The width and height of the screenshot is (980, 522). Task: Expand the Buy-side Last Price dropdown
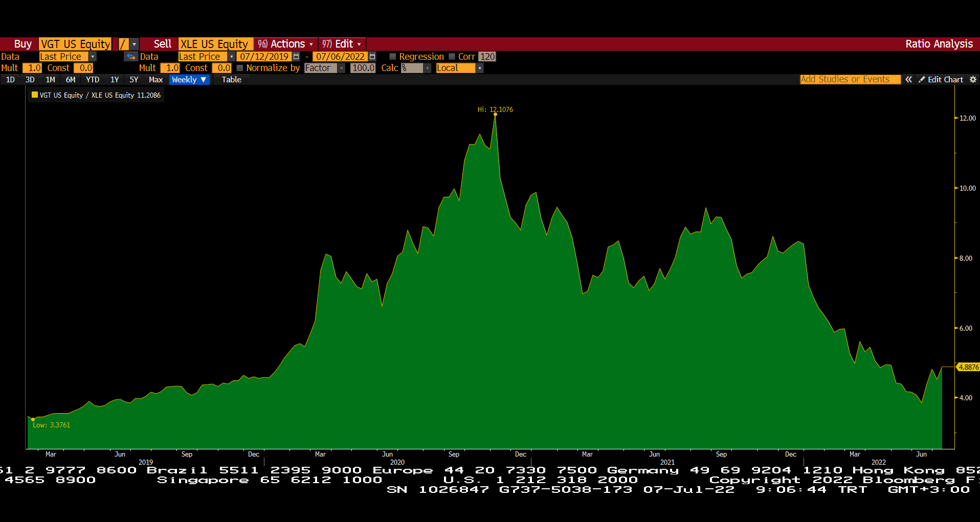[x=93, y=57]
